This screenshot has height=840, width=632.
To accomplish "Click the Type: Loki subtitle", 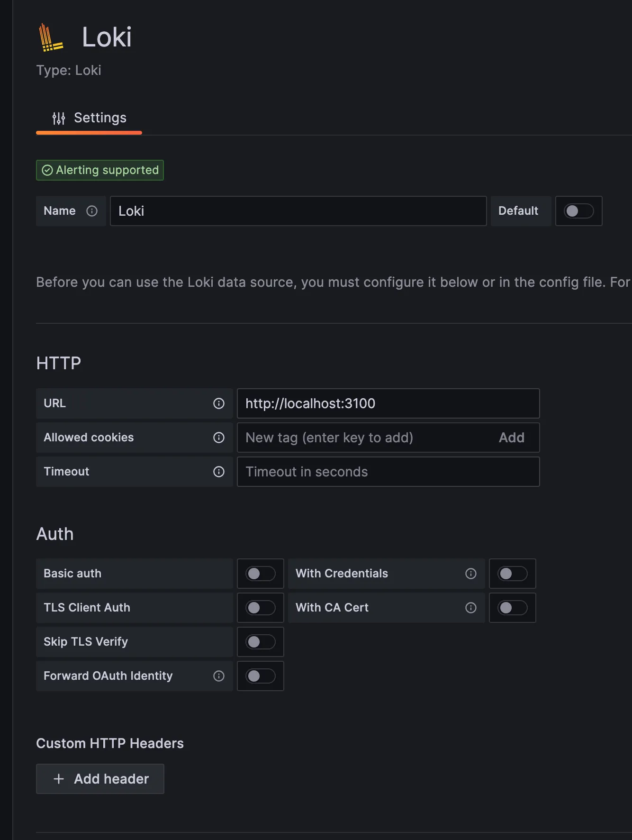I will [x=69, y=70].
